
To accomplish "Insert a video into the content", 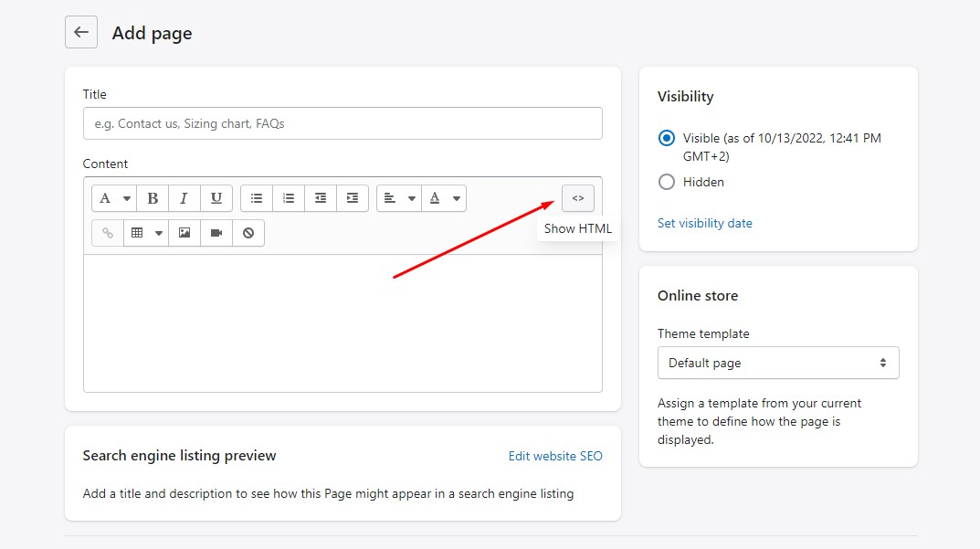I will tap(216, 232).
